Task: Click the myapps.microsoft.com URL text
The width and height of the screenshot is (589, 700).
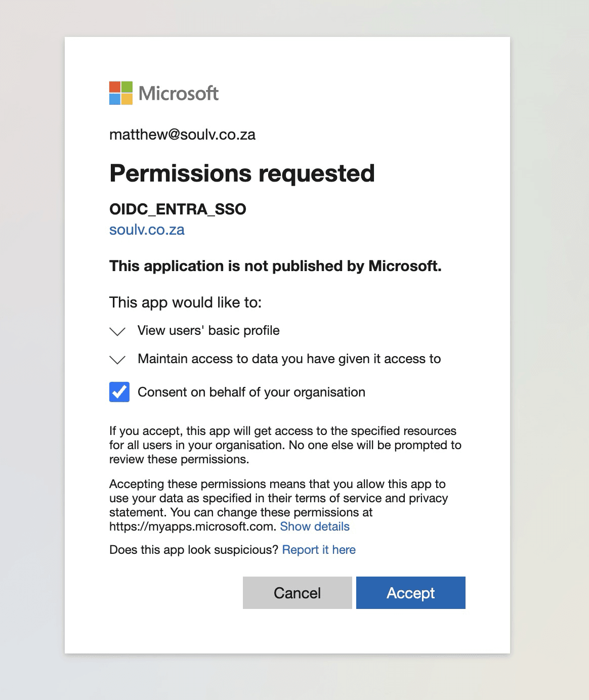Action: 193,527
